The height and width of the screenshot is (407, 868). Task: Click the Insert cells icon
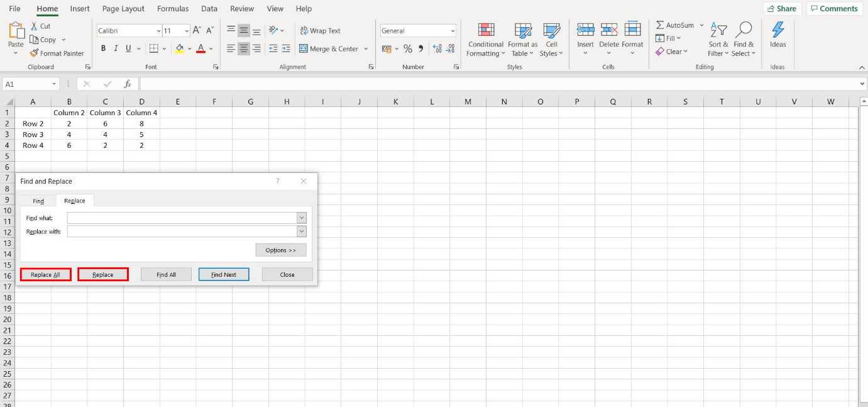point(585,30)
